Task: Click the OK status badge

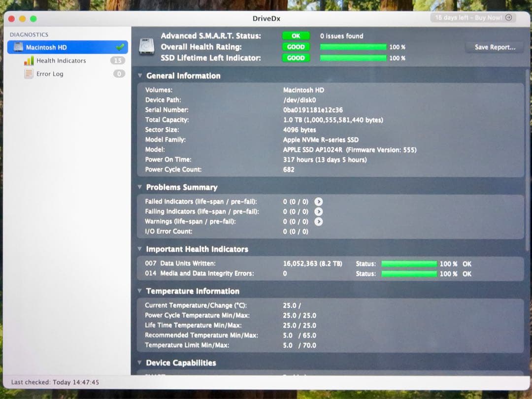Action: 296,35
